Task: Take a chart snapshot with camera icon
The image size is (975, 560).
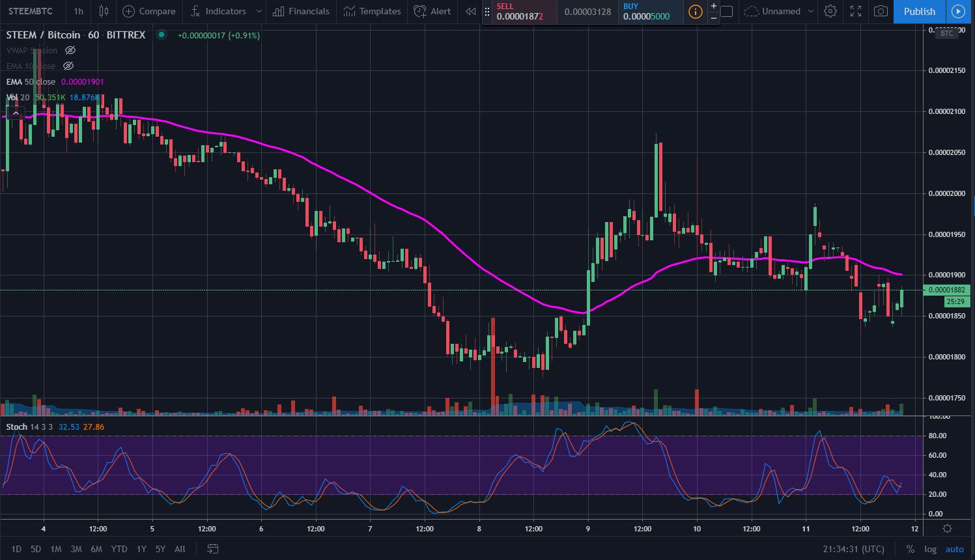Action: point(881,11)
